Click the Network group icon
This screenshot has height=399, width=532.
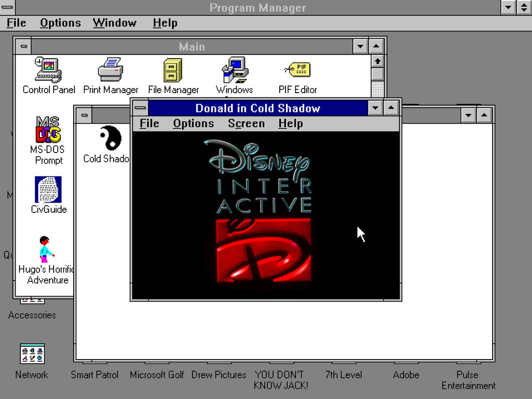tap(32, 354)
